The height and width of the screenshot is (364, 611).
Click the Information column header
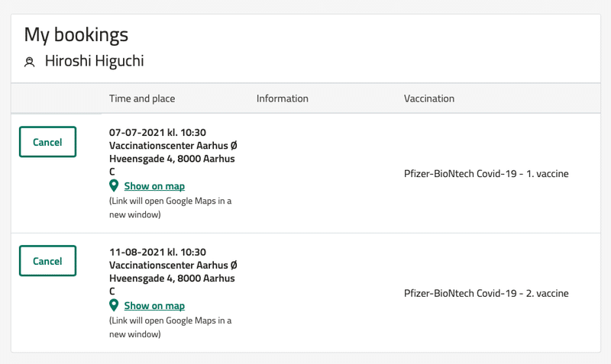coord(282,98)
